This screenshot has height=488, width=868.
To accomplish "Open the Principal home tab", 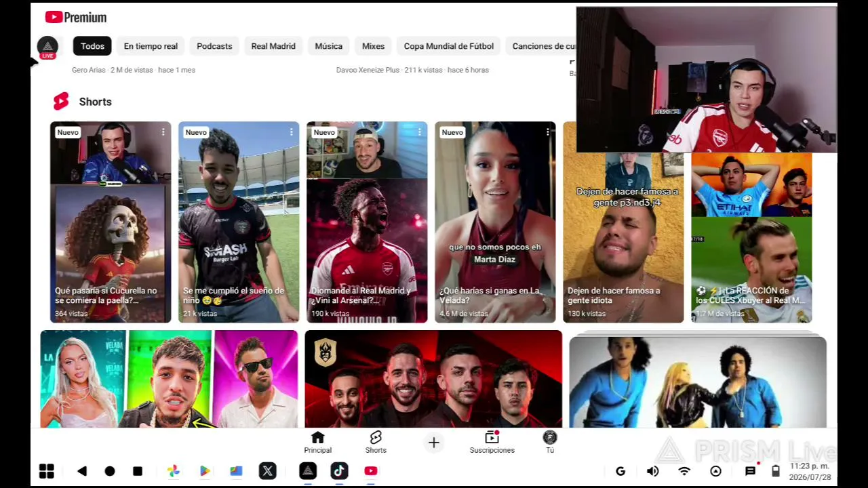I will click(317, 443).
